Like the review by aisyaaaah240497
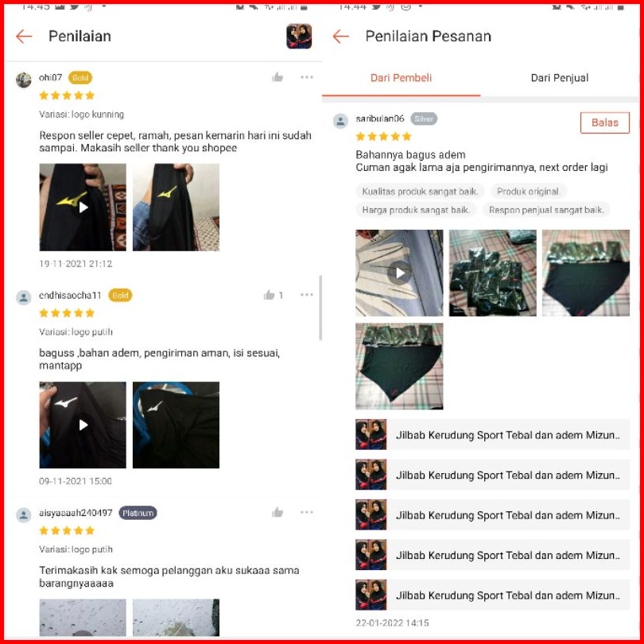644x644 pixels. point(277,512)
